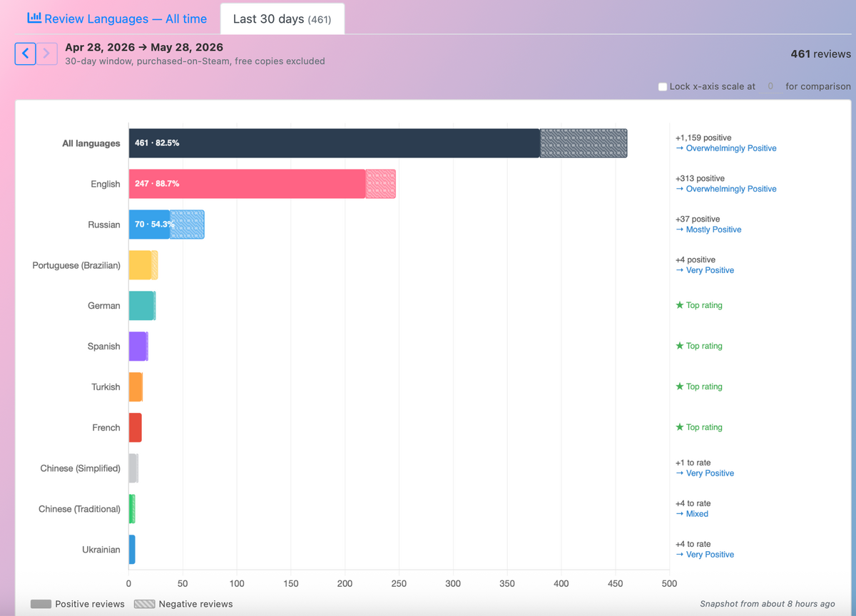856x616 pixels.
Task: Click the bar chart icon beside Review Languages
Action: 34,18
